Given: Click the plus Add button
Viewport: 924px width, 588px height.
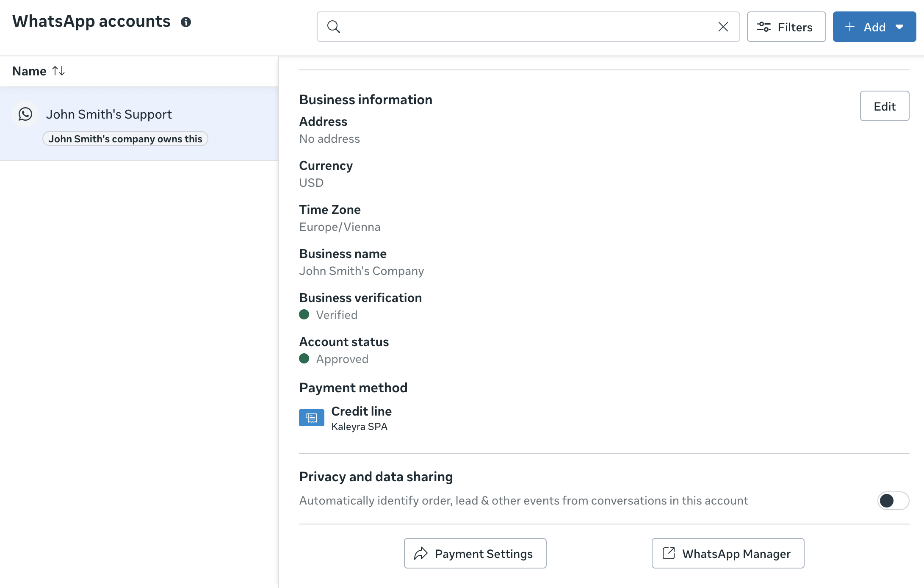Looking at the screenshot, I should (x=865, y=27).
